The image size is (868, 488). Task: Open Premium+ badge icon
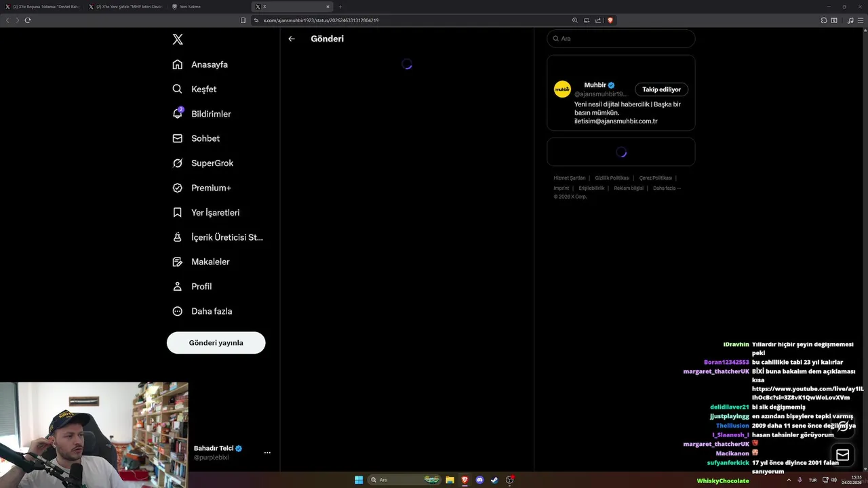pyautogui.click(x=178, y=188)
